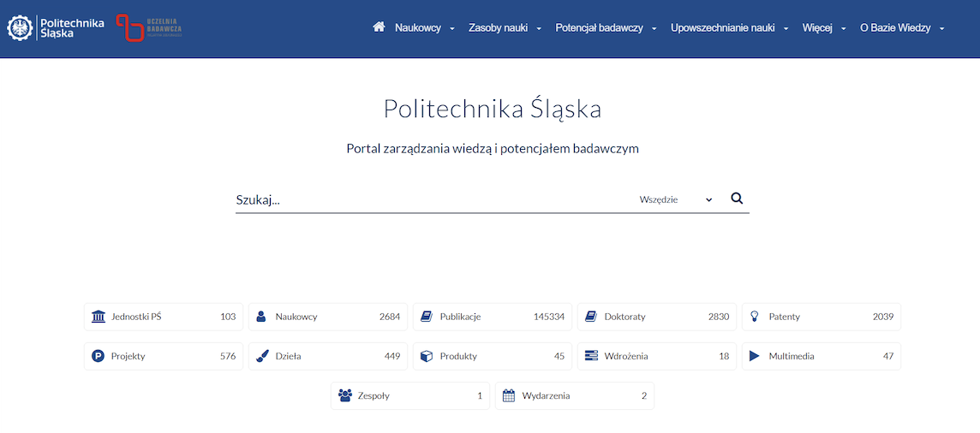This screenshot has height=433, width=980.
Task: Click the arrow next to Upowszechnianie nauki
Action: tap(786, 29)
